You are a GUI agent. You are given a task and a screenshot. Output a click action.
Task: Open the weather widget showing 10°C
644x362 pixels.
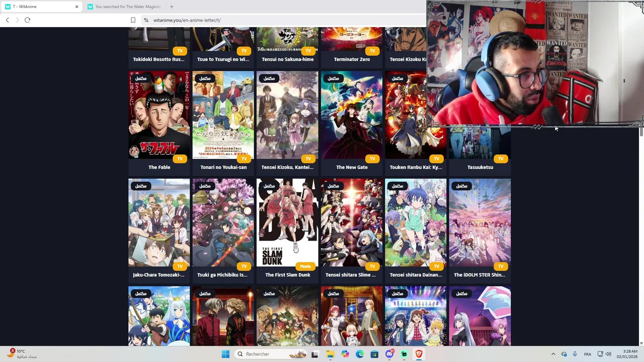click(21, 354)
